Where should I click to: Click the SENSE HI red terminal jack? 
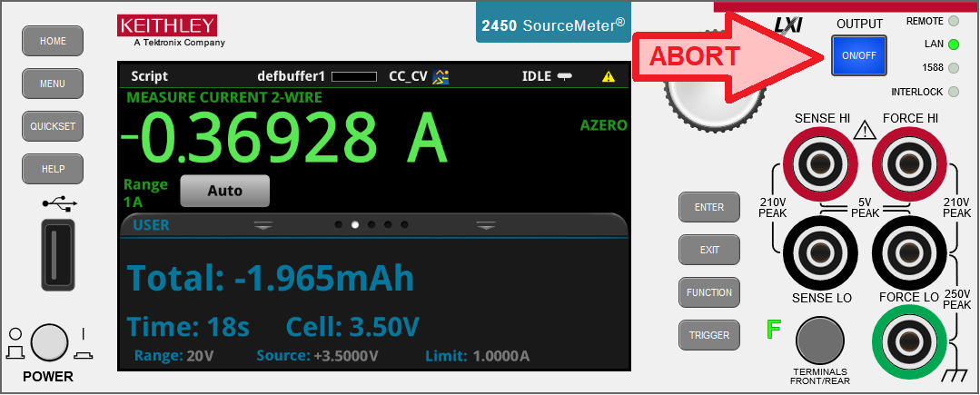click(x=817, y=165)
